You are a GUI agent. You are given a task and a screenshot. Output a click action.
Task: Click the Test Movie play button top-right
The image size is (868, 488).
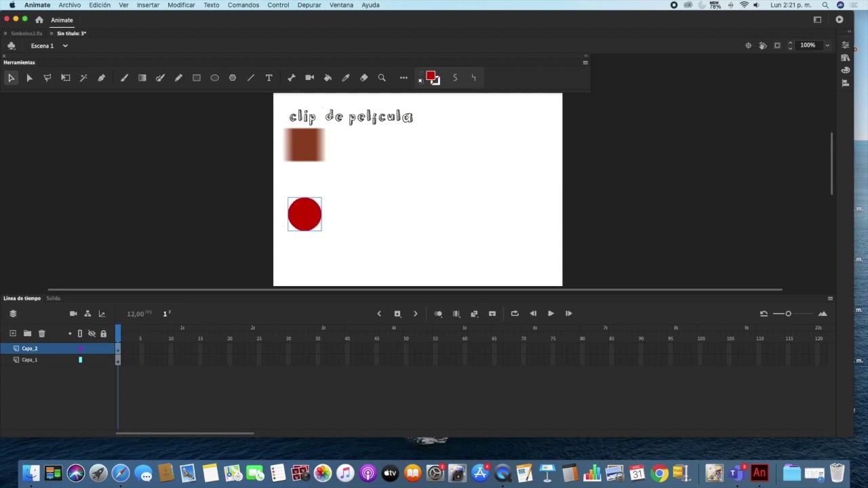[840, 20]
